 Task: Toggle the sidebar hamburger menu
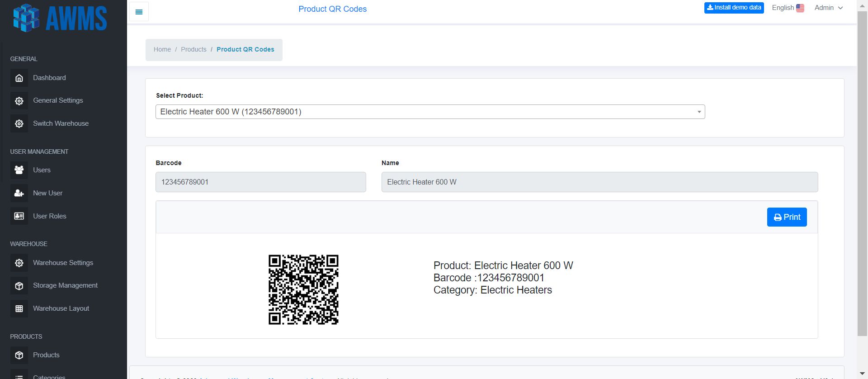[139, 12]
